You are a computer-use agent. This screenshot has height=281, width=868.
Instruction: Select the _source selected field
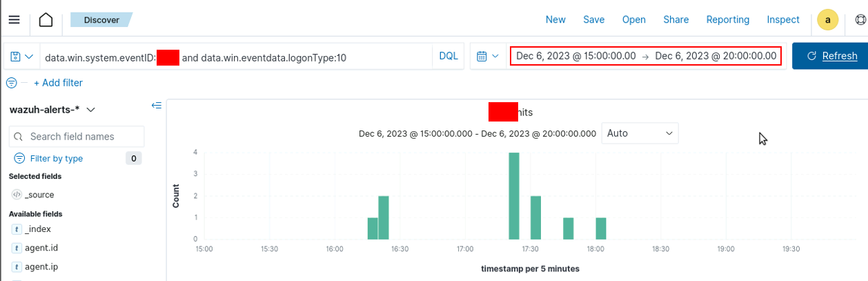tap(39, 195)
